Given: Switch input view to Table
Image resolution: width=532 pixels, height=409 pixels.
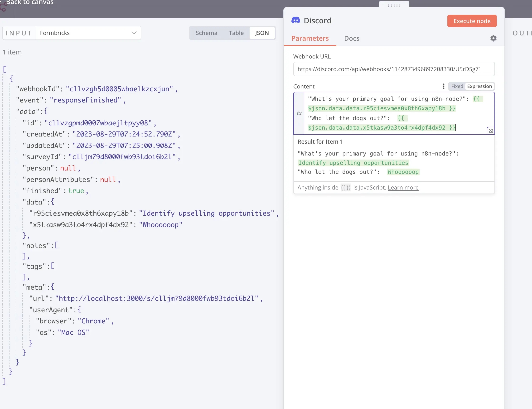Looking at the screenshot, I should (x=236, y=33).
